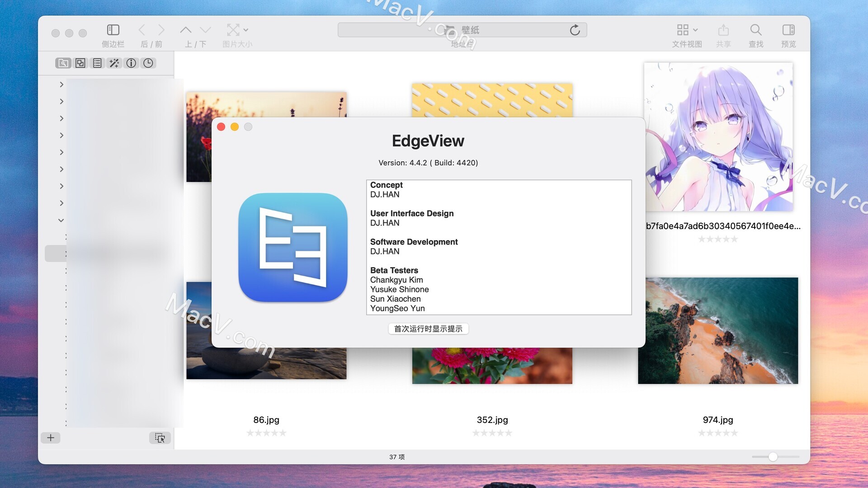Viewport: 868px width, 488px height.
Task: Click the name YoungSeo Yun in the credits
Action: (397, 308)
